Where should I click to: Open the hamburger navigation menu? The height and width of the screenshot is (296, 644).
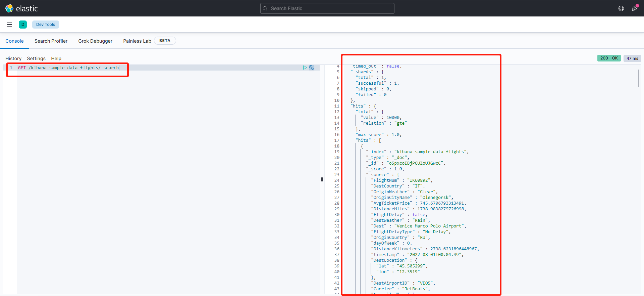point(9,25)
